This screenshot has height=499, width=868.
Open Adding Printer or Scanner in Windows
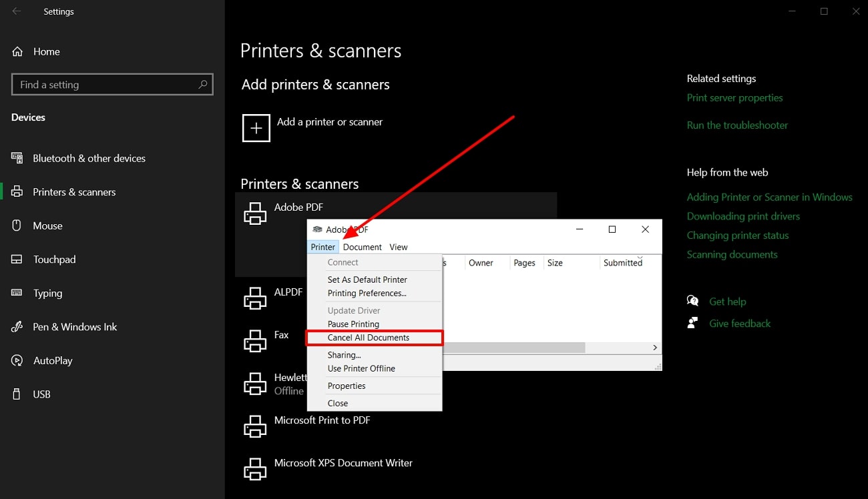(x=769, y=197)
